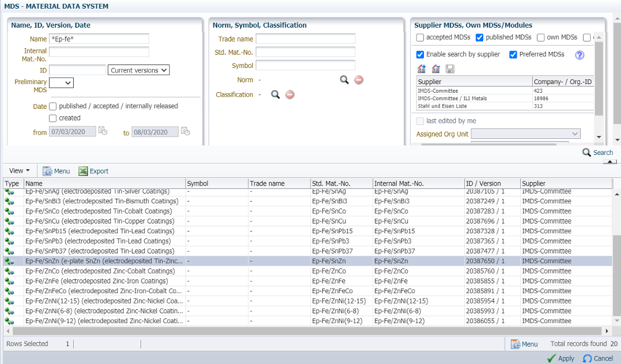The height and width of the screenshot is (364, 621).
Task: Open the Current versions dropdown
Action: 139,70
